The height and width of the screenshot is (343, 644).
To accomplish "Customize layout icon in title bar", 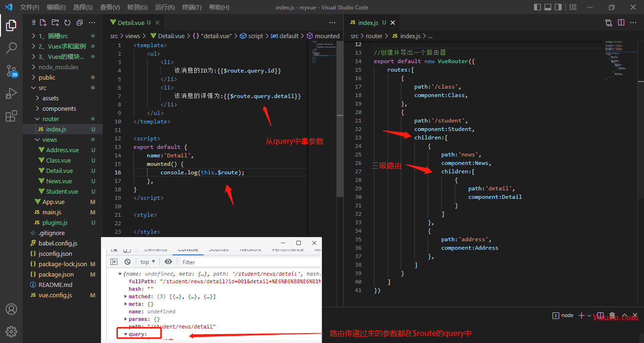I will [x=573, y=7].
